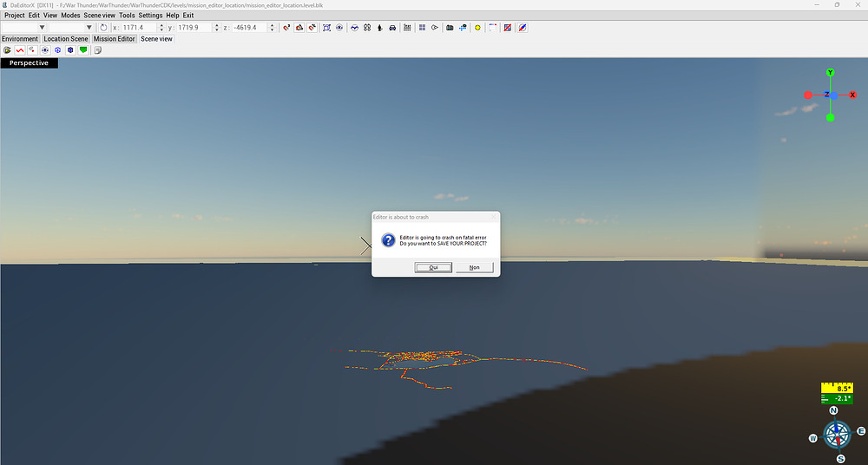Click the green speech bubble icon
The image size is (868, 465).
point(83,50)
